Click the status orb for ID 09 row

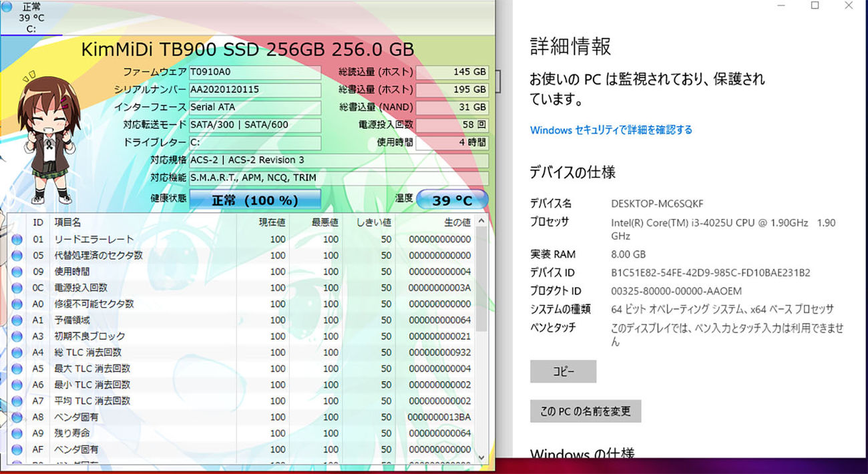[x=17, y=272]
